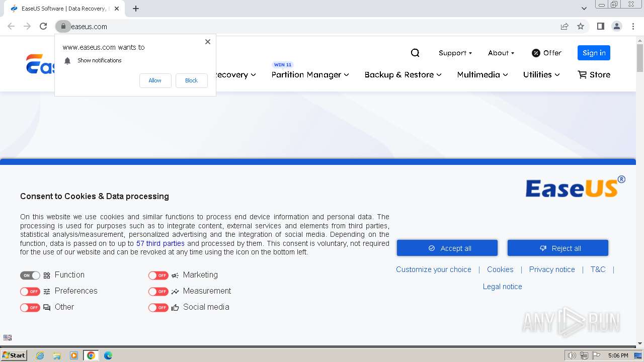Click the share page icon
This screenshot has height=362, width=644.
(x=565, y=26)
